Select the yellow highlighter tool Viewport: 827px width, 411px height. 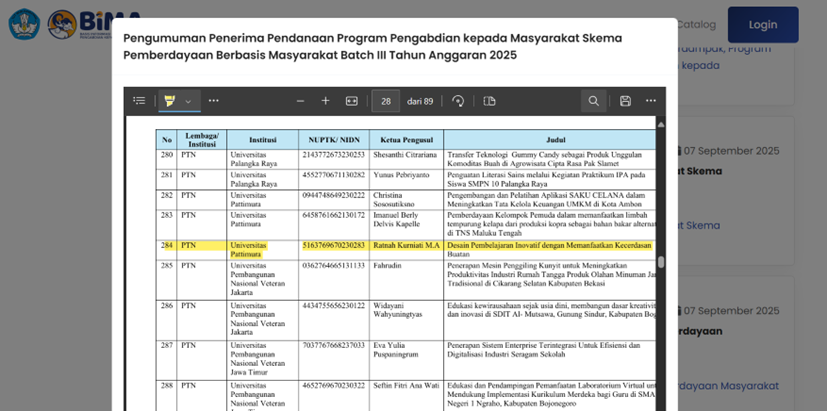170,101
